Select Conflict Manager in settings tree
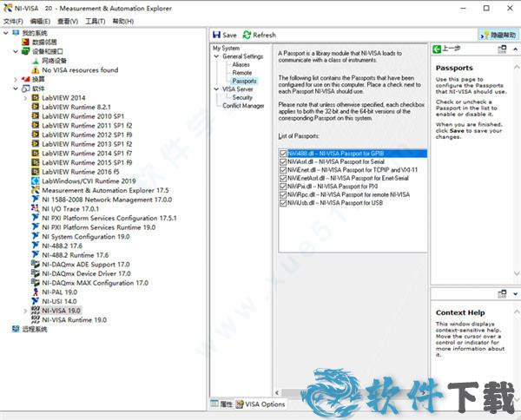This screenshot has height=420, width=521. 243,106
